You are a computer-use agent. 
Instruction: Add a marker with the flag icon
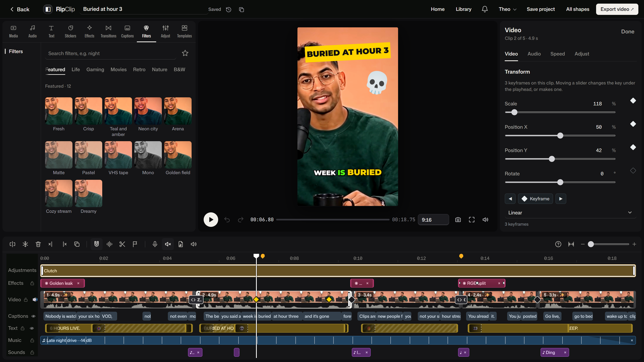pyautogui.click(x=135, y=244)
